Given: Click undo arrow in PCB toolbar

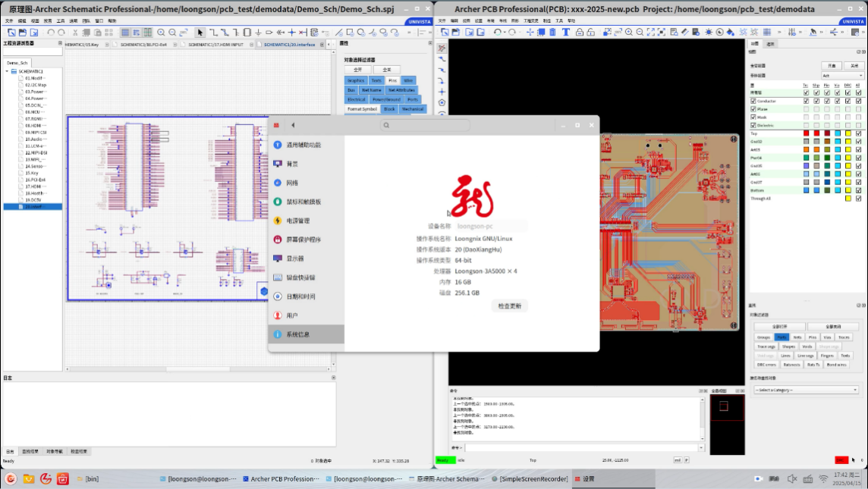Looking at the screenshot, I should pos(496,32).
